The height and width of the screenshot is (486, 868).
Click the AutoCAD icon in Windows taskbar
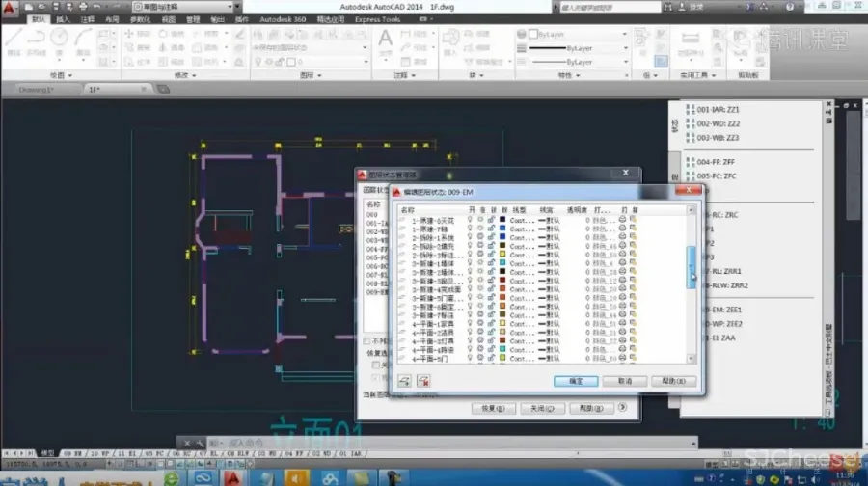coord(233,477)
